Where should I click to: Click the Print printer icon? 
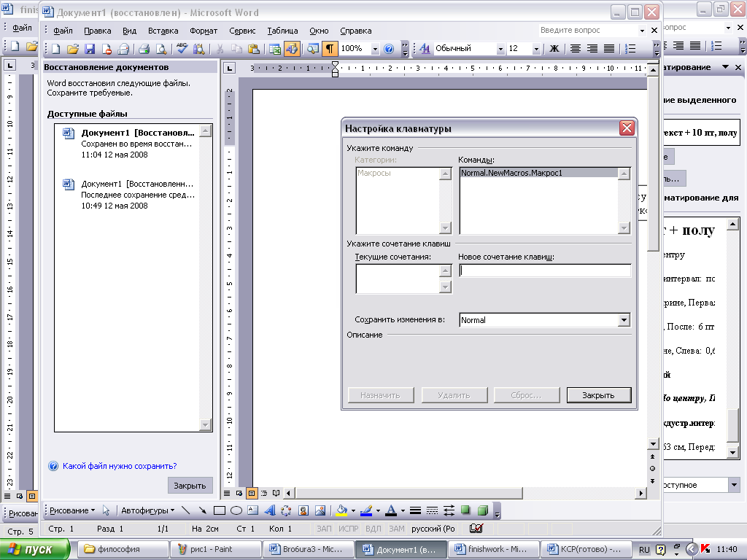[144, 49]
